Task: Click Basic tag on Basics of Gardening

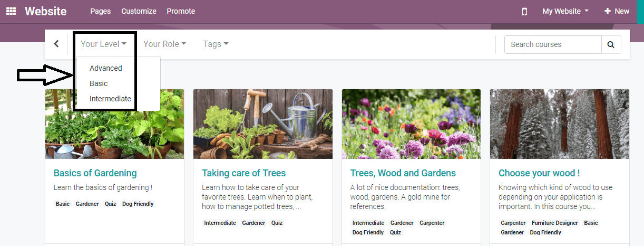Action: (63, 204)
